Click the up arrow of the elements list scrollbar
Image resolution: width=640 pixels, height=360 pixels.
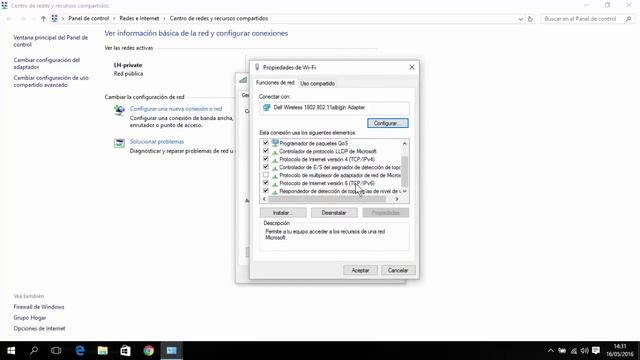(404, 143)
